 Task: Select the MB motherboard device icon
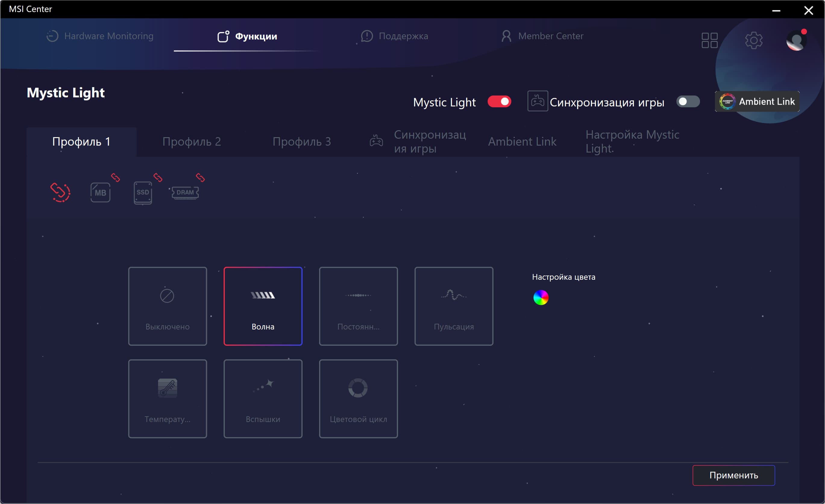click(x=100, y=192)
